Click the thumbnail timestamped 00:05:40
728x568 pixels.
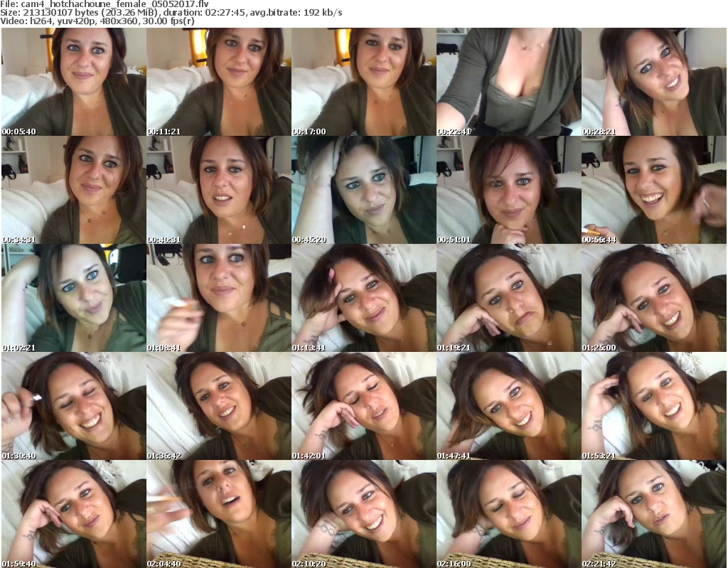coord(73,82)
